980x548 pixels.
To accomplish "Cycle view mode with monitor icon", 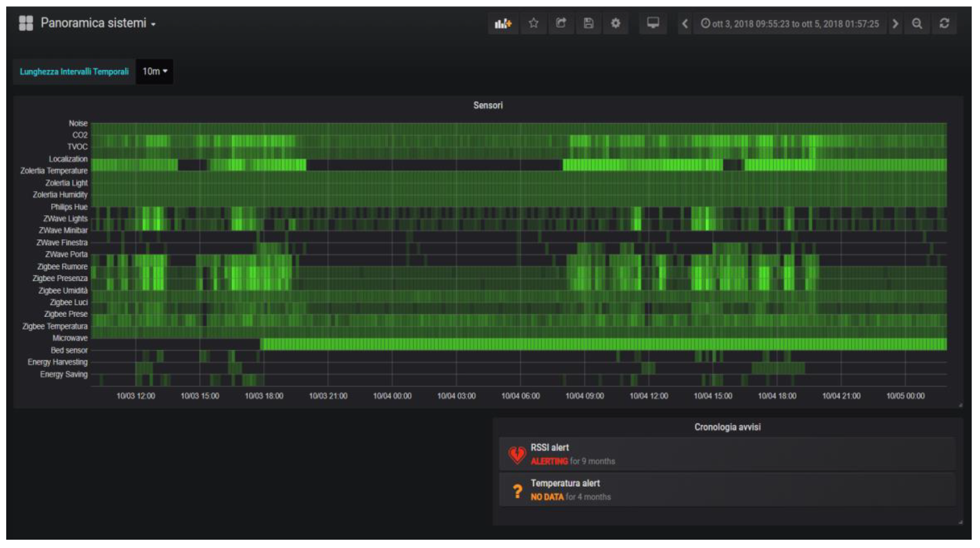I will pyautogui.click(x=653, y=24).
